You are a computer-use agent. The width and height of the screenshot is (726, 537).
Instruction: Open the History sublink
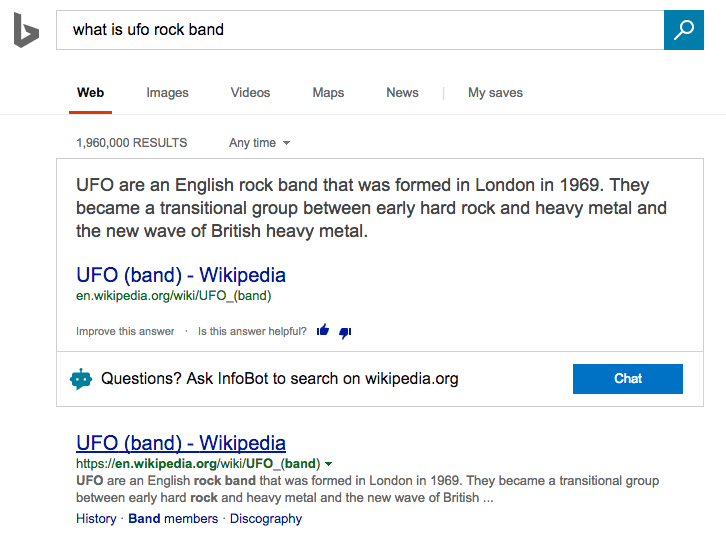96,519
